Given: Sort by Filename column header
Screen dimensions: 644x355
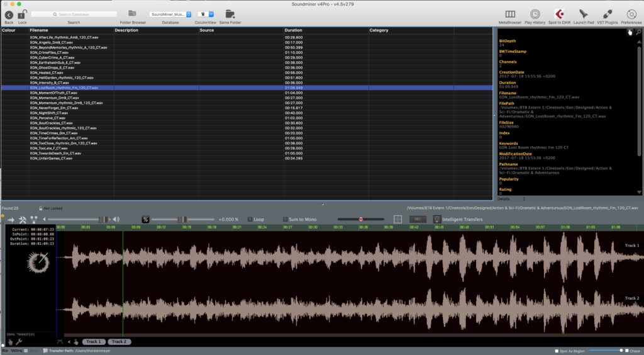Looking at the screenshot, I should pos(71,30).
